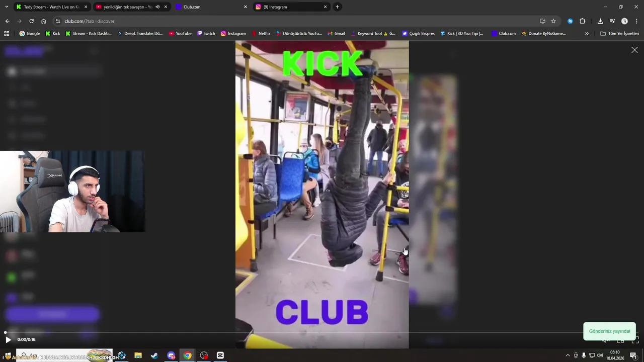Open taskbar clock showing 05:10
Image resolution: width=644 pixels, height=362 pixels.
point(615,355)
